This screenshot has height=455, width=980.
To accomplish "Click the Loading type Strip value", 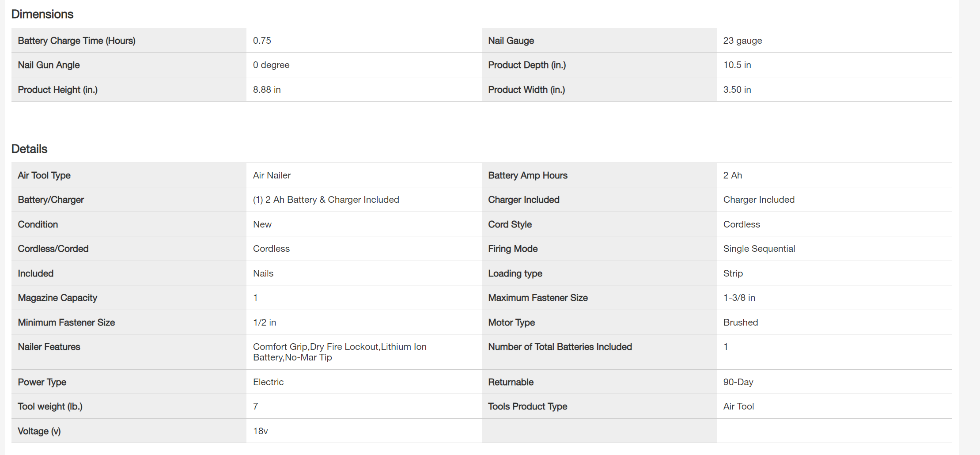I will 733,273.
